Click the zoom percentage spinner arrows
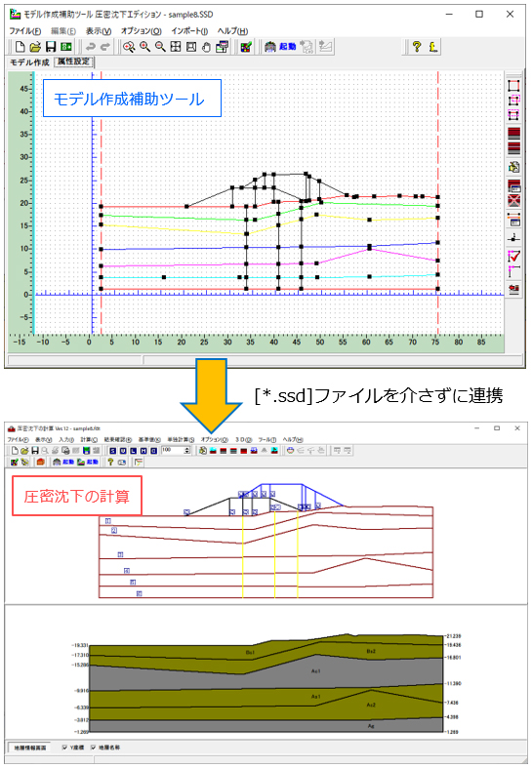 187,451
